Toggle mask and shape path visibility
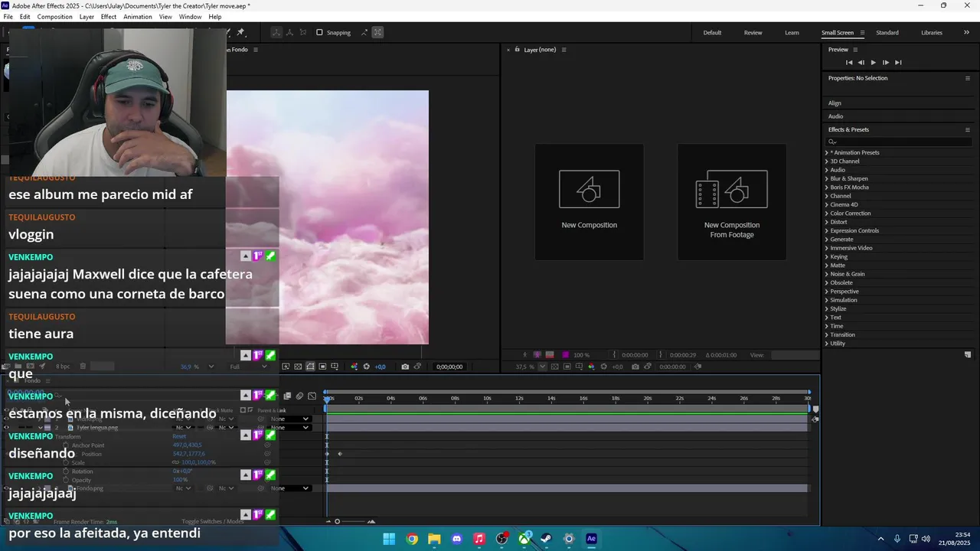 (310, 367)
